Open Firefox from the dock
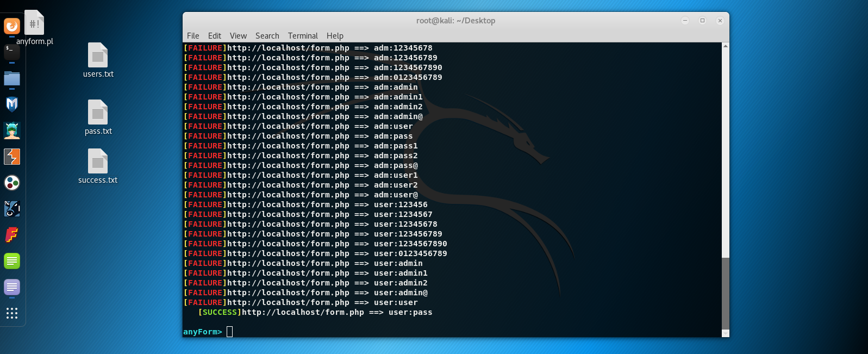 (12, 26)
